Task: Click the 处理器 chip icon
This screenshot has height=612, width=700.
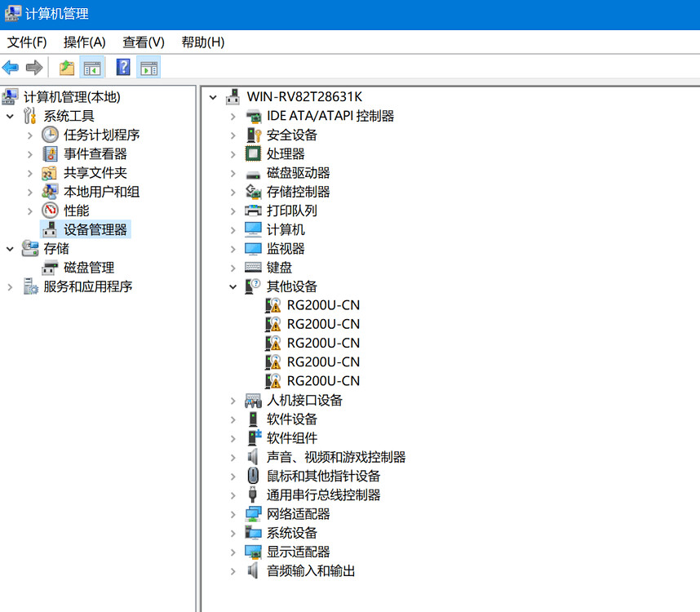Action: tap(253, 153)
